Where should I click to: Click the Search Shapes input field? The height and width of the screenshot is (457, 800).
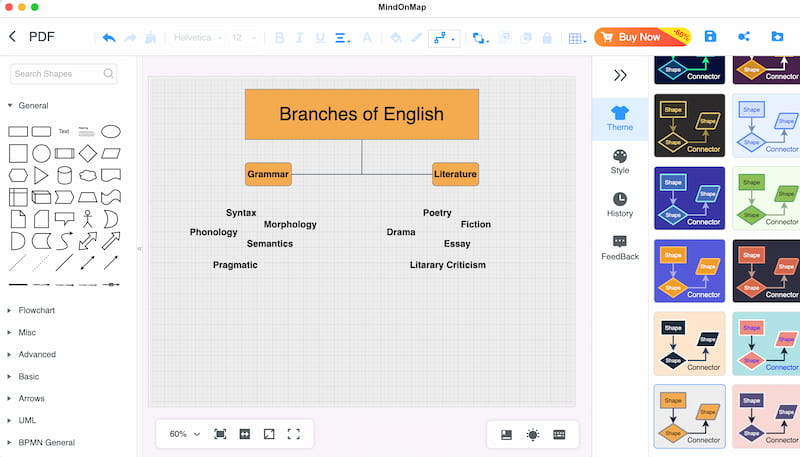(63, 73)
